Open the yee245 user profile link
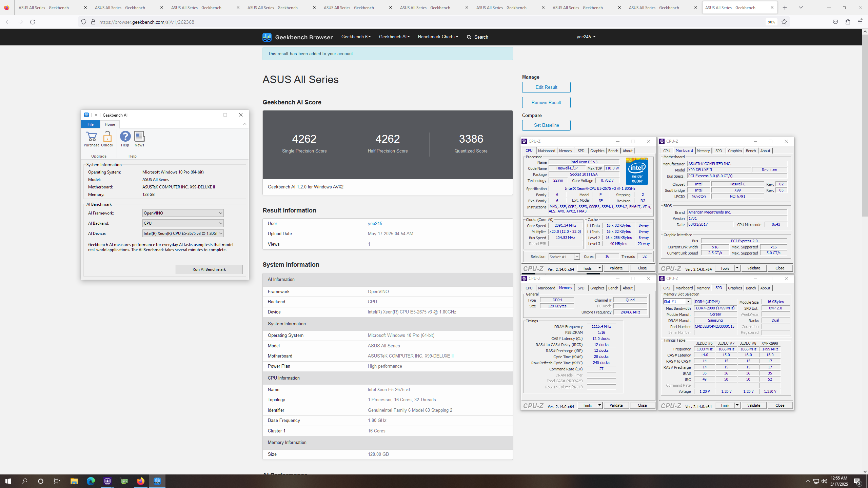 [375, 223]
